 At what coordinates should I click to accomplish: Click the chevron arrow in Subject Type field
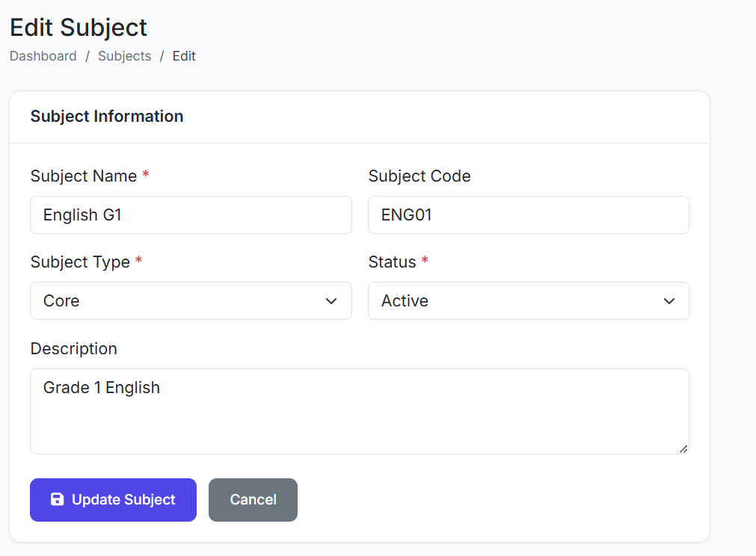(x=331, y=301)
